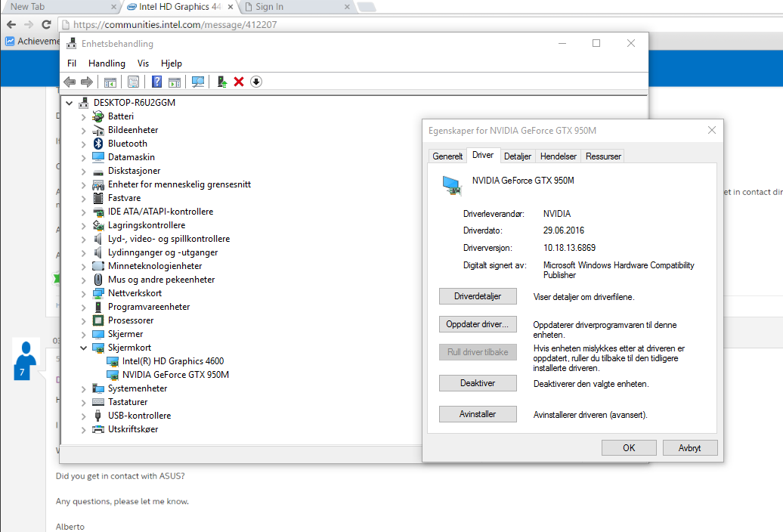Click the graphics card icon in properties dialog
The image size is (783, 532).
[x=452, y=186]
